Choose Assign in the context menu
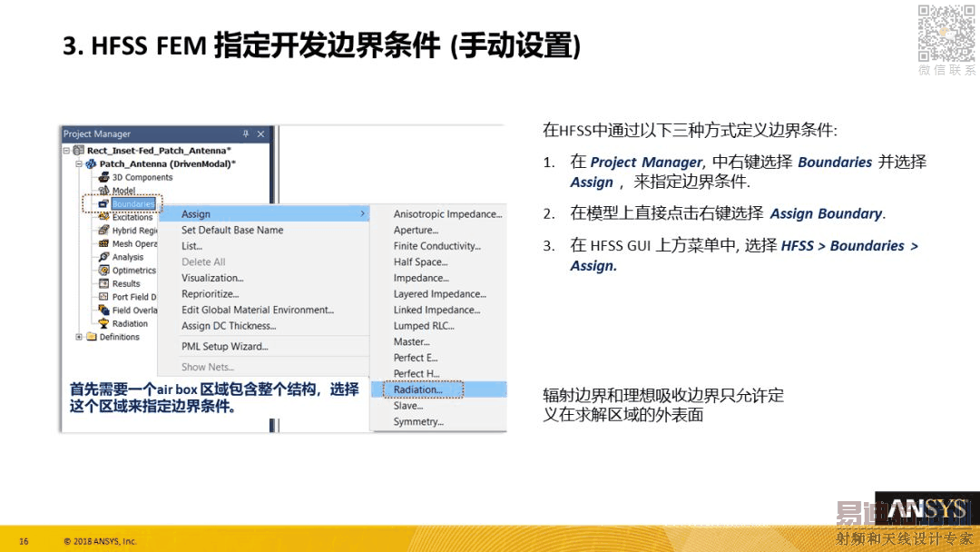The width and height of the screenshot is (980, 552). click(x=264, y=213)
